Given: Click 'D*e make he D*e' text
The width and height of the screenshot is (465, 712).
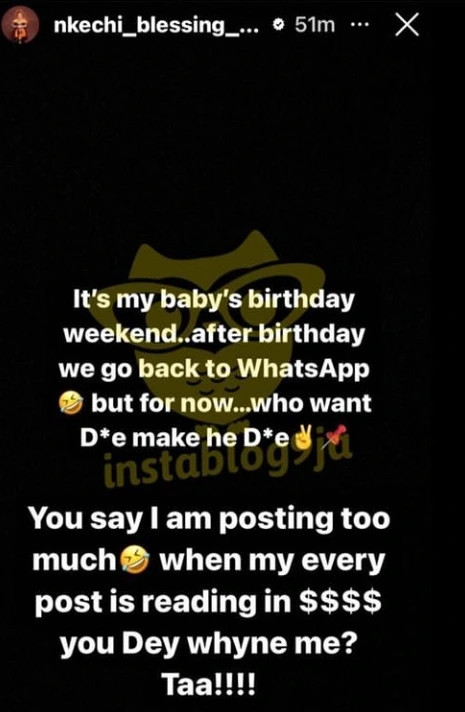Looking at the screenshot, I should coord(185,438).
